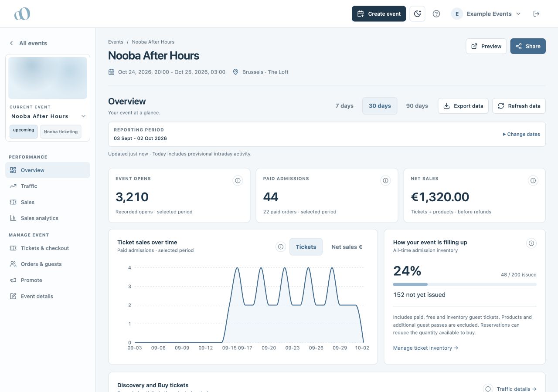Expand the current event Nooba After Hours selector
Screen dimensions: 558x392
tap(48, 116)
